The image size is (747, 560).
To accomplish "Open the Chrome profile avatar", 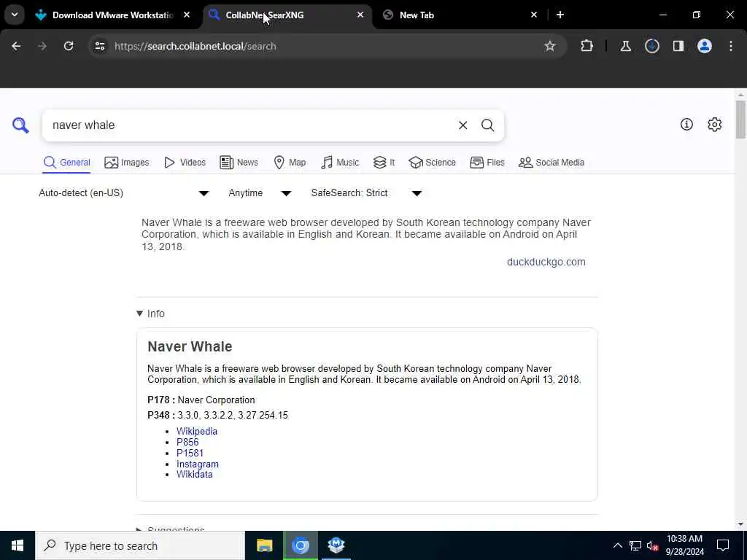I will 704,46.
